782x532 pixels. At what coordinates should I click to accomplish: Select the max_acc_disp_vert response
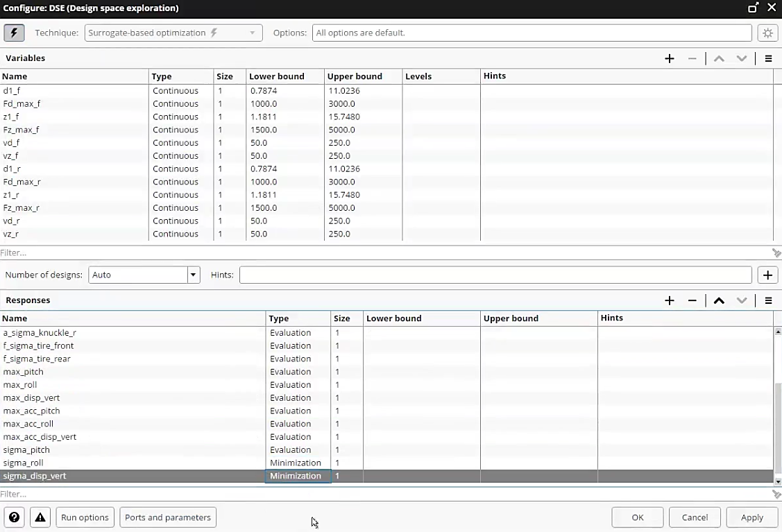pyautogui.click(x=40, y=437)
